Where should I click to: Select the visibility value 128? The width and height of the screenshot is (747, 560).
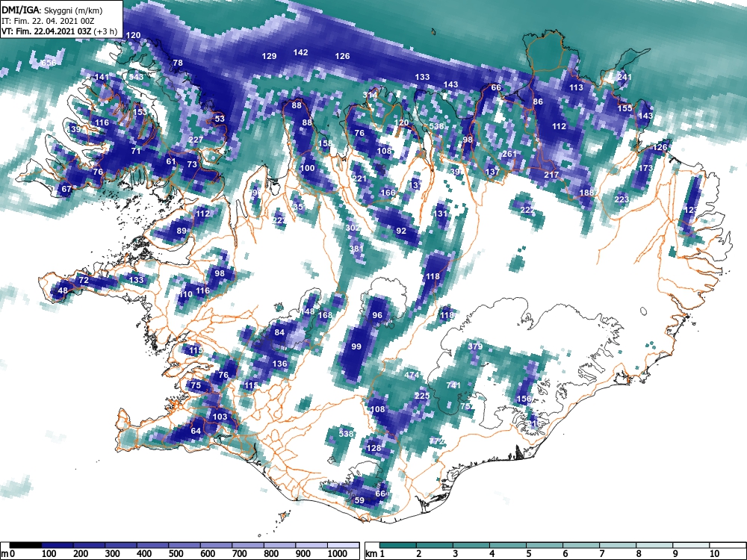coord(374,448)
